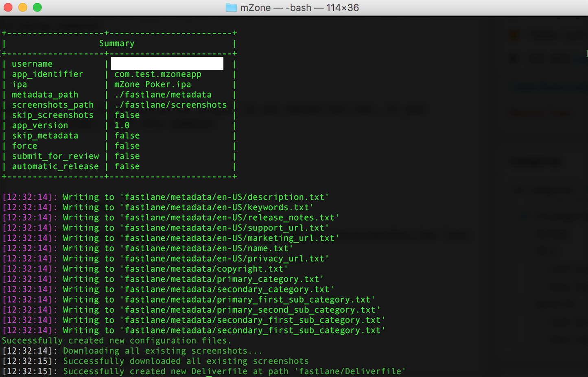The height and width of the screenshot is (377, 588).
Task: Click the value './fastlane/metadata'
Action: point(163,95)
